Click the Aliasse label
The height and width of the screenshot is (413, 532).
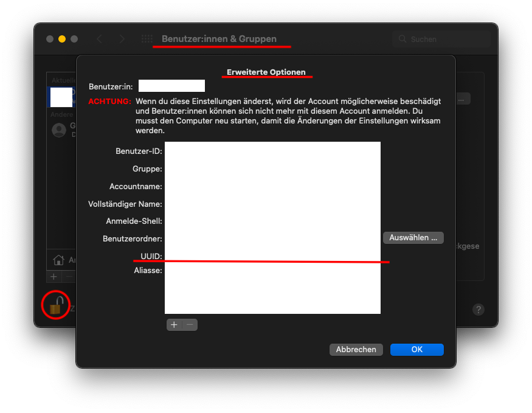148,271
